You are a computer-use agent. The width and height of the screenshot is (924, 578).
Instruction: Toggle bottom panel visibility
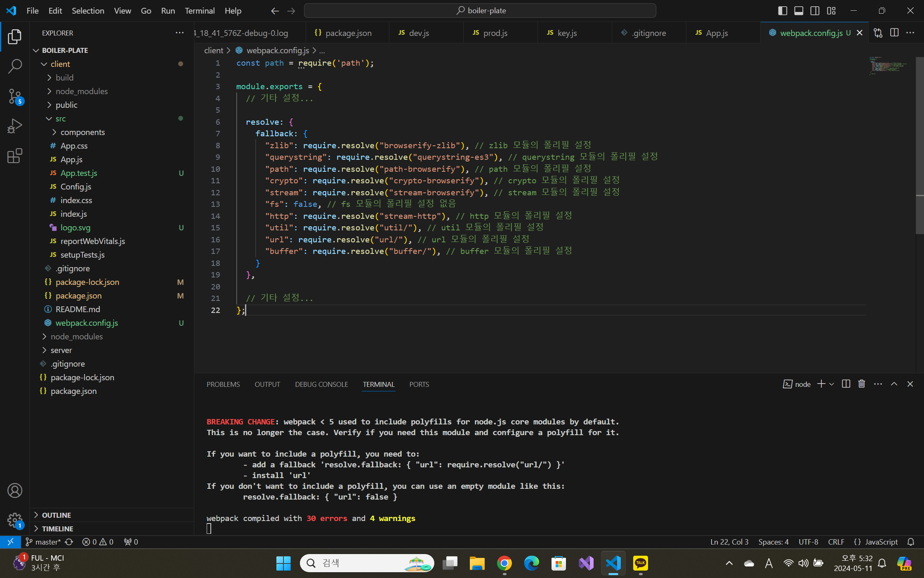[799, 11]
